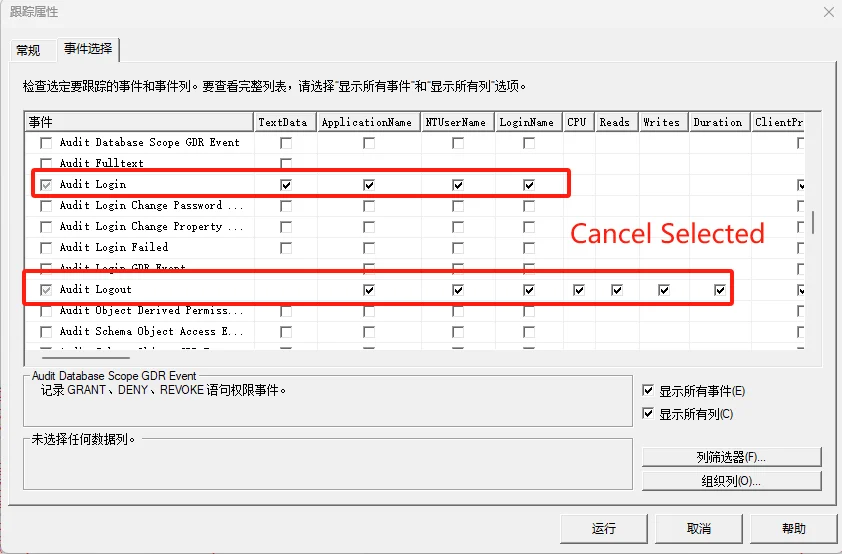
Task: Check ApplicationName for Audit Login Failed row
Action: 369,247
